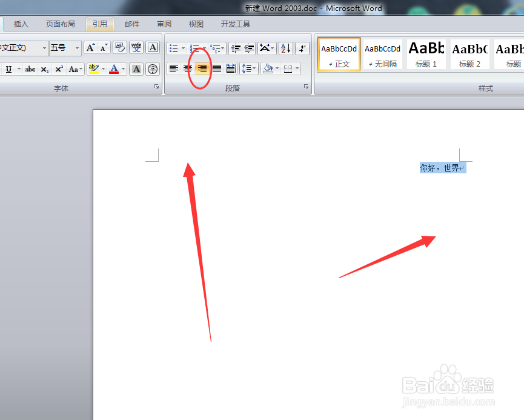Expand the highlight color dropdown arrow
The width and height of the screenshot is (524, 420).
(x=103, y=69)
